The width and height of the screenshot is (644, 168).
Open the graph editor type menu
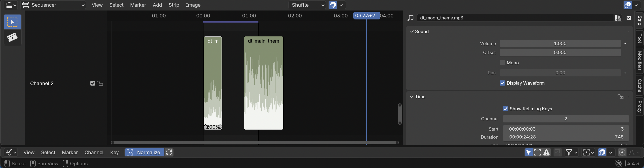[11, 152]
